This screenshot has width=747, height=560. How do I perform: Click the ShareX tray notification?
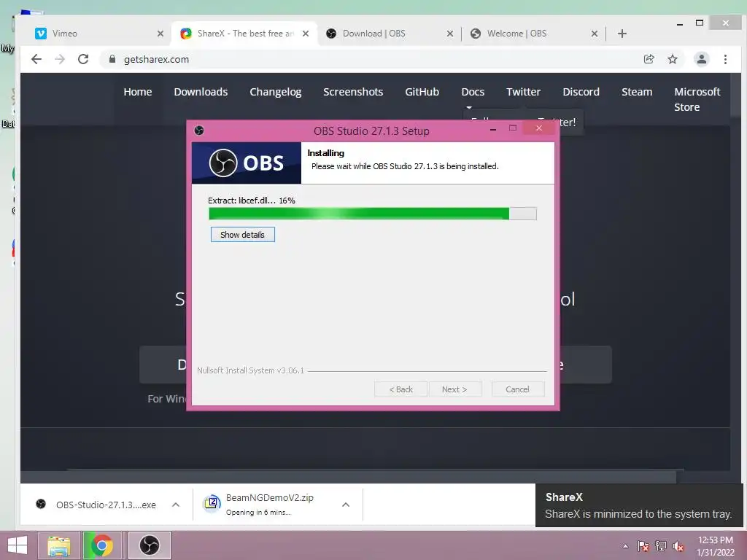point(639,505)
